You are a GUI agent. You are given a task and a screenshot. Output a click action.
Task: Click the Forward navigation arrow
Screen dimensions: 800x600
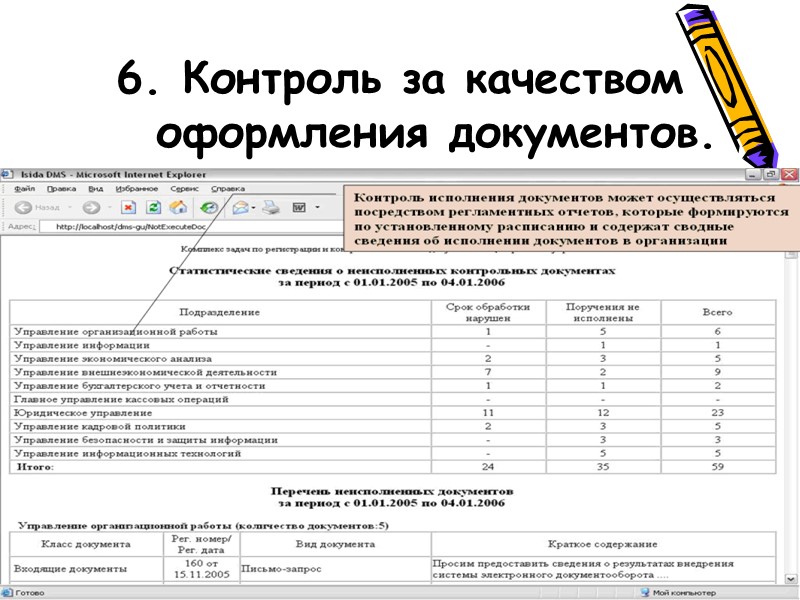point(91,207)
